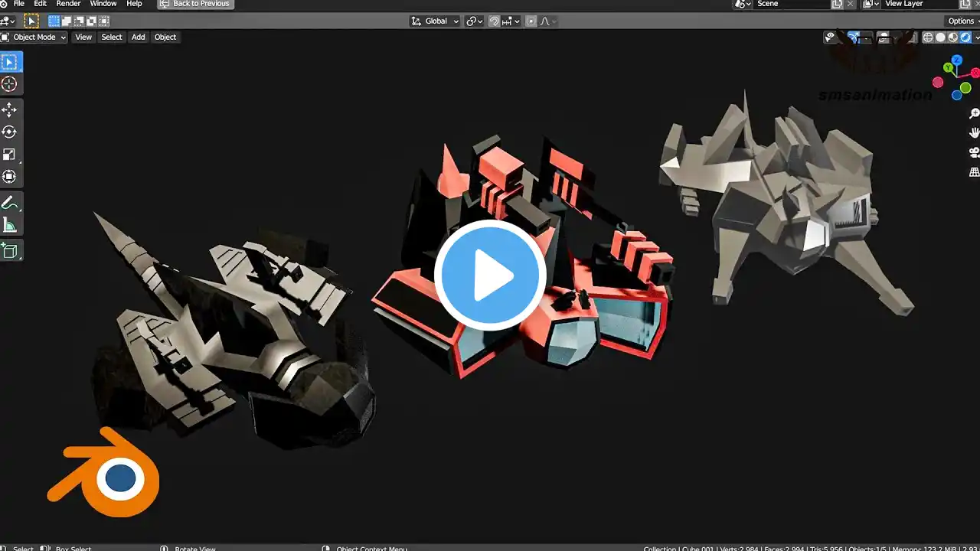Open the Global transform orientation dropdown

(435, 21)
